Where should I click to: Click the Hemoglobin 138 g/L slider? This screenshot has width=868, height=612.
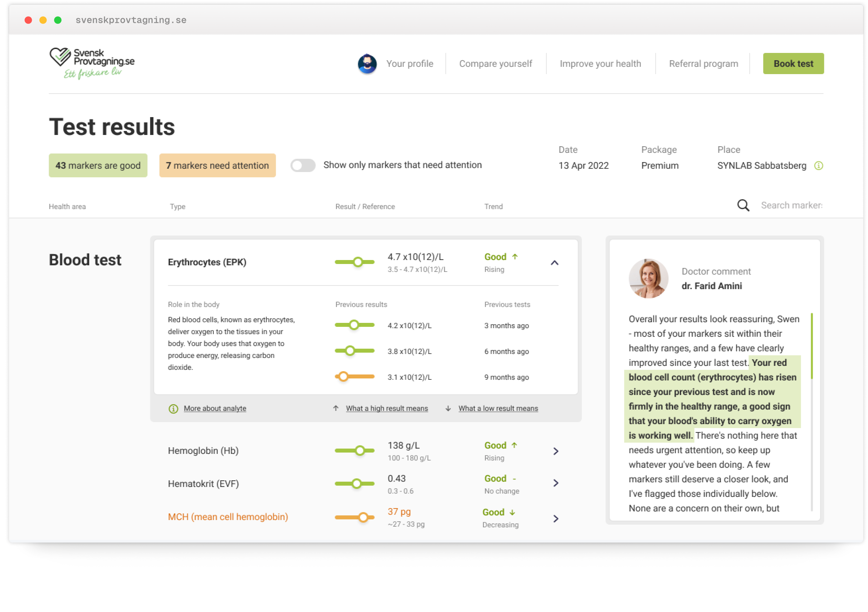(355, 451)
